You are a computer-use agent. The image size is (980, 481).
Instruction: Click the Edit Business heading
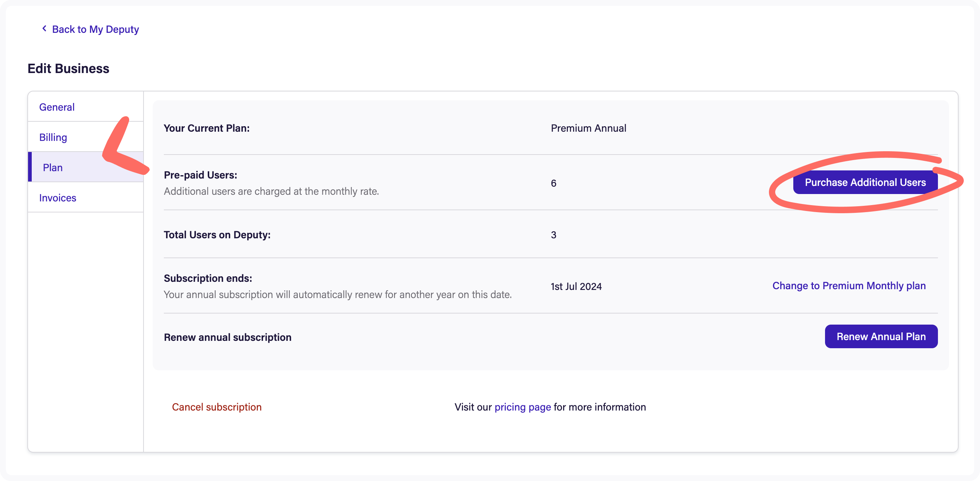point(69,69)
